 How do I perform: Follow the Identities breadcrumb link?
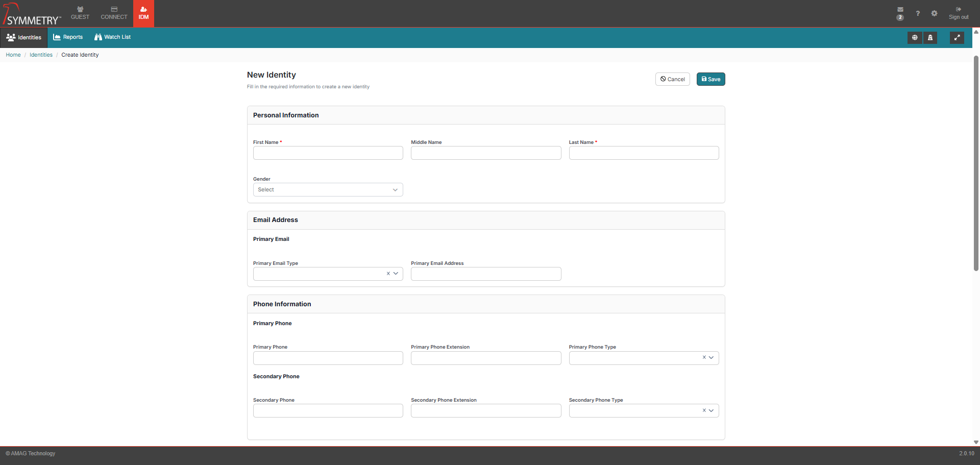click(x=41, y=55)
